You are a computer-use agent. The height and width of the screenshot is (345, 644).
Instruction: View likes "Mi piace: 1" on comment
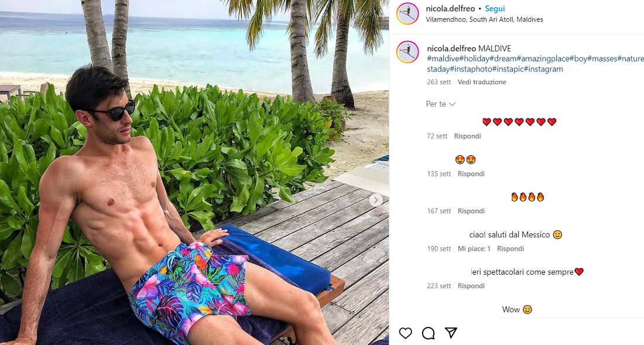pos(474,248)
